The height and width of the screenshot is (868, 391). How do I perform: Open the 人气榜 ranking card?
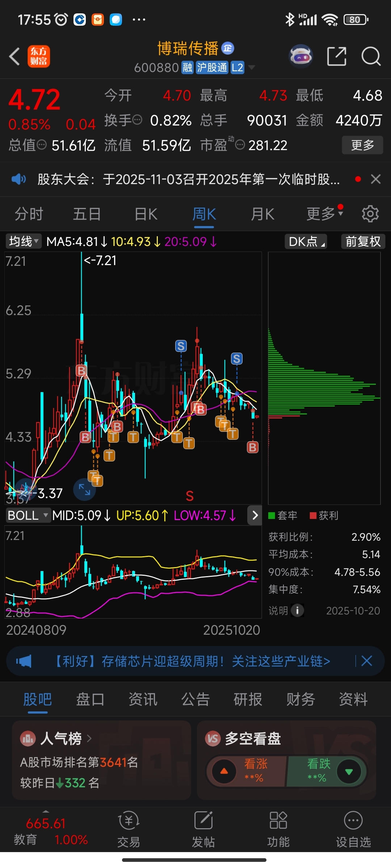[101, 760]
